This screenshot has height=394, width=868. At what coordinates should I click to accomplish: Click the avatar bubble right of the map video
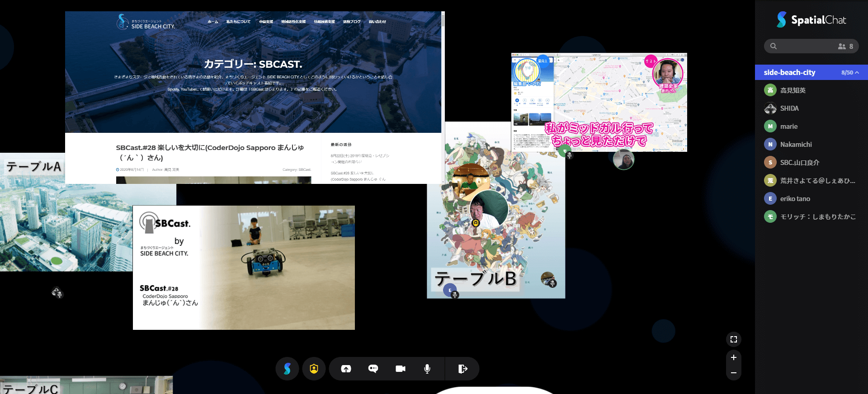tap(624, 159)
